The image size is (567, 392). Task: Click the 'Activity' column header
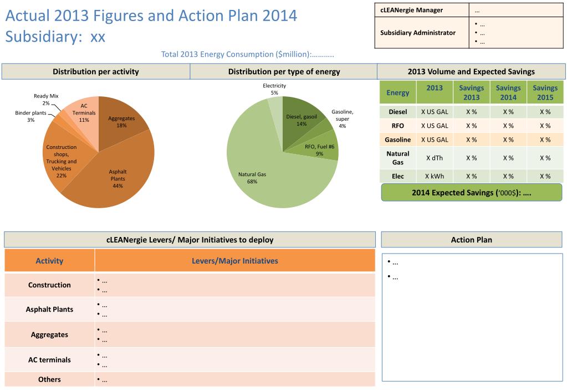tap(49, 261)
